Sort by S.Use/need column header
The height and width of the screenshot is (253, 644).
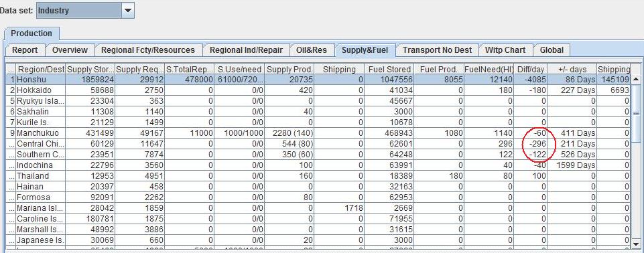[240, 70]
